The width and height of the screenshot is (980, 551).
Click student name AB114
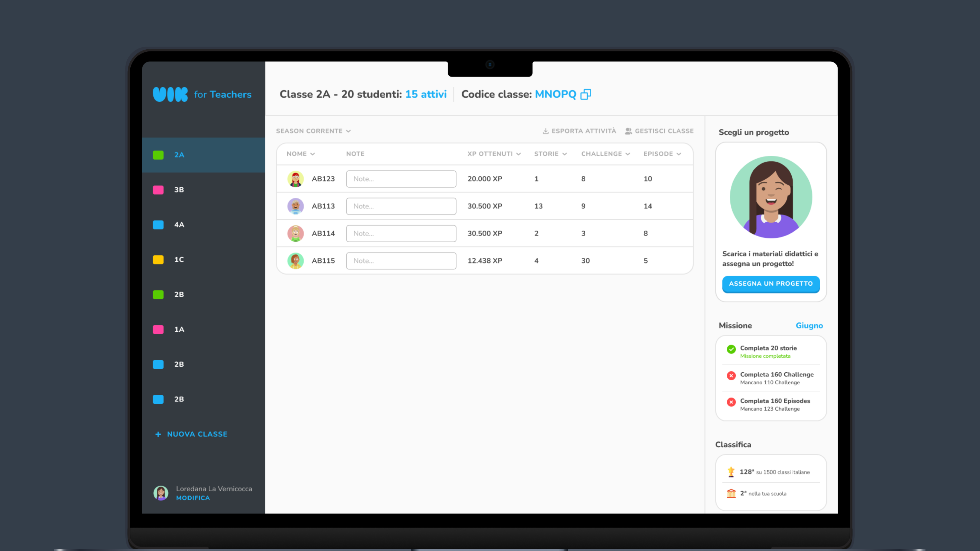[x=323, y=233]
